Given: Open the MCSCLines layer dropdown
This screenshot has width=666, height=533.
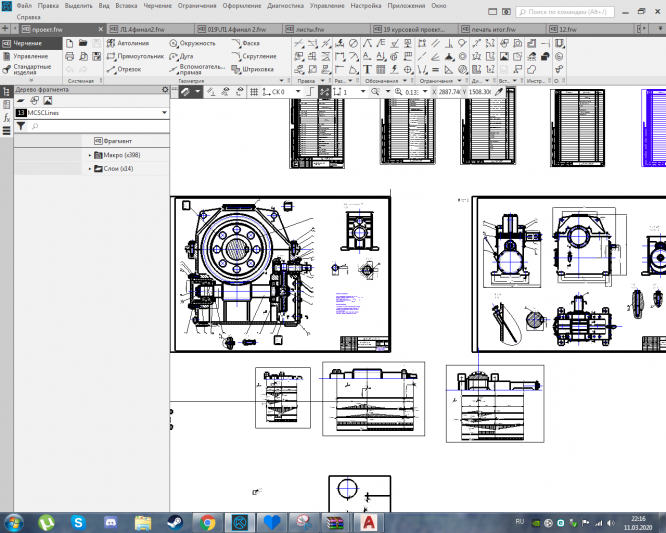Looking at the screenshot, I should point(163,113).
